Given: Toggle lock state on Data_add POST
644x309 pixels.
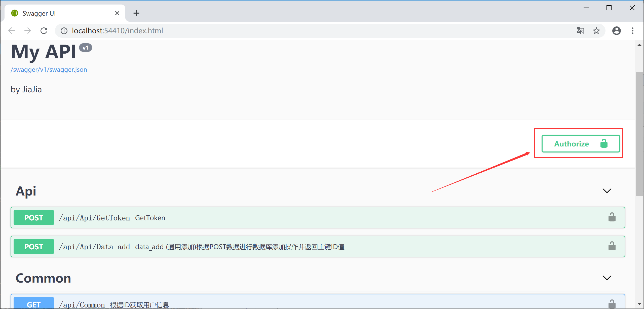Looking at the screenshot, I should coord(612,247).
